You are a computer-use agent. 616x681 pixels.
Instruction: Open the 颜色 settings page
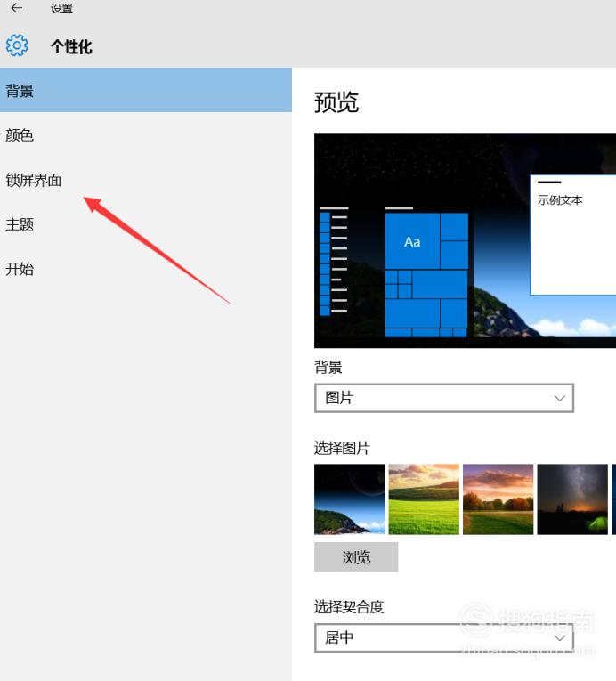145,135
